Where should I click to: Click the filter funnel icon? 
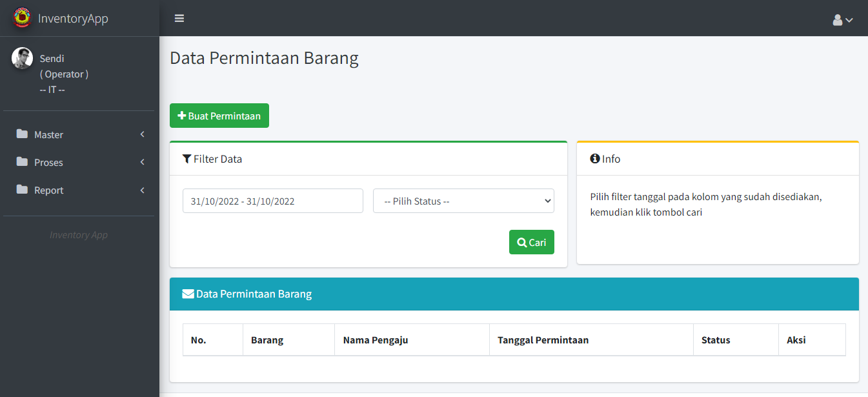[x=187, y=159]
